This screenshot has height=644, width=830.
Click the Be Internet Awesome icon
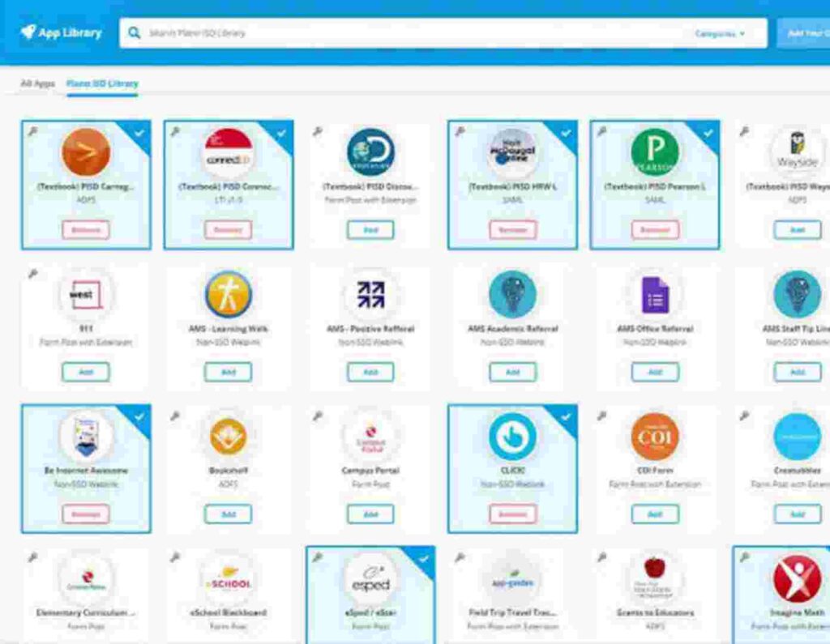click(x=86, y=436)
